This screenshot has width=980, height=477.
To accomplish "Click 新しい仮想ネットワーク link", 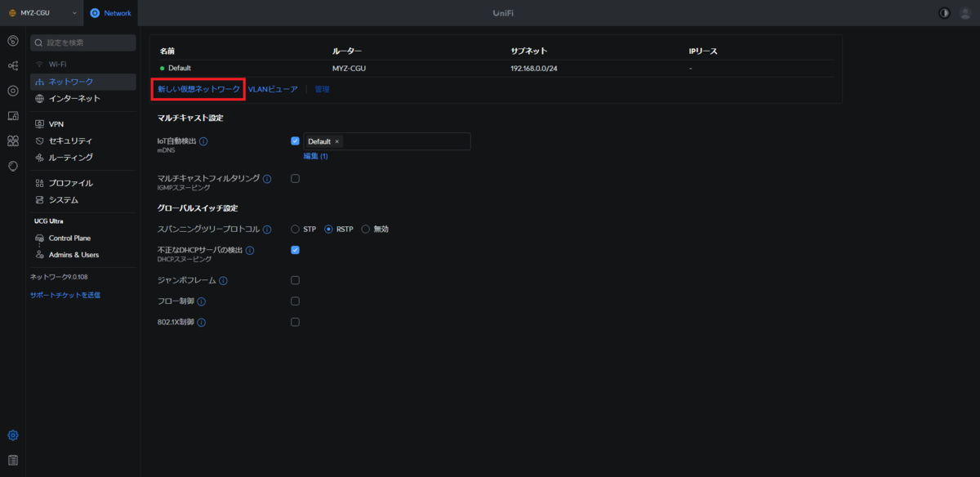I will (199, 89).
